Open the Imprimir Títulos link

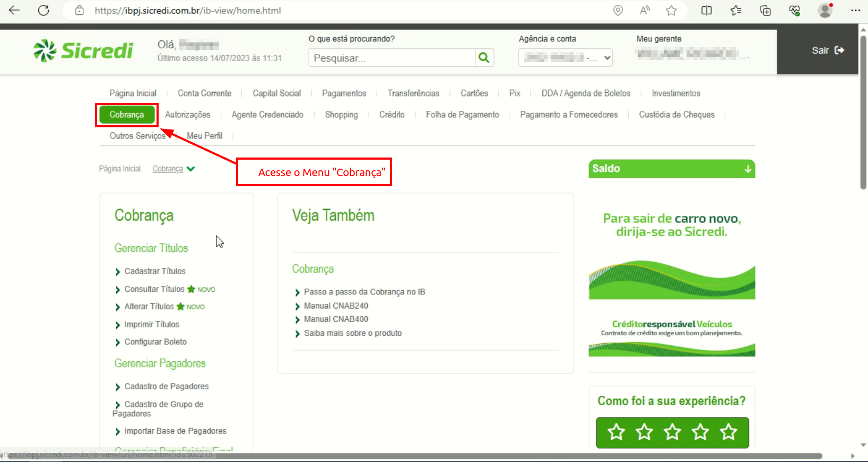(152, 324)
